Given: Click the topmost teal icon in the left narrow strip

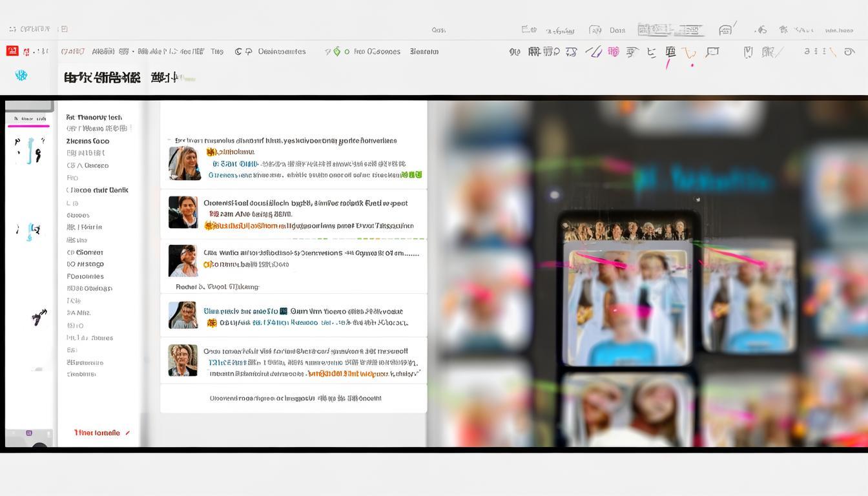Looking at the screenshot, I should (x=30, y=150).
